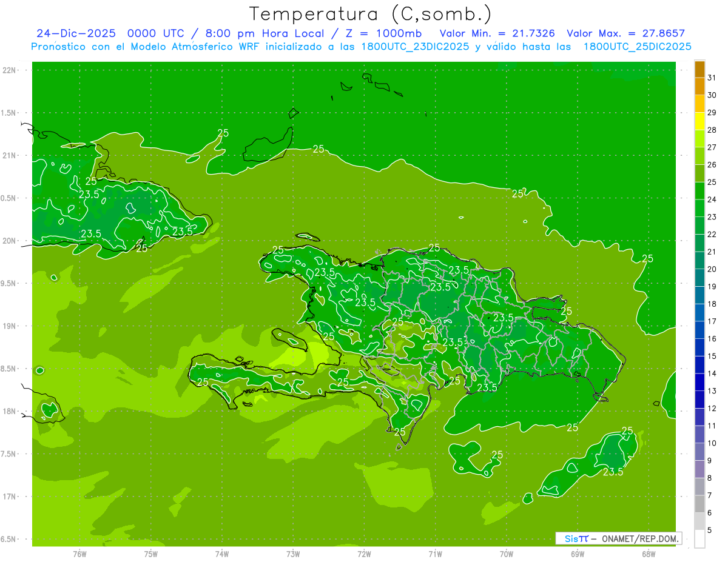The image size is (728, 562).
Task: Click the bright yellow swatch between 28 and 29
Action: [x=699, y=121]
